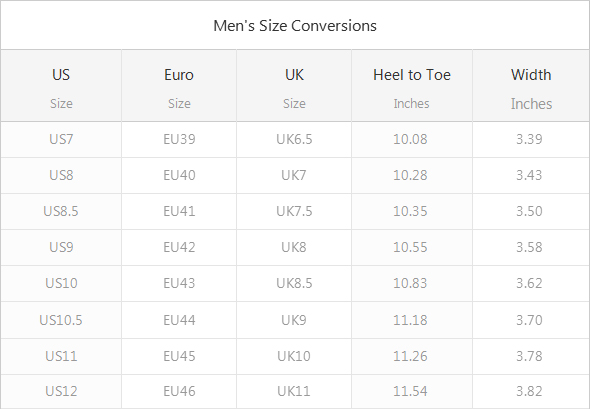Click the 11.54 heel to toe value
Screen dimensions: 590x409
[410, 391]
